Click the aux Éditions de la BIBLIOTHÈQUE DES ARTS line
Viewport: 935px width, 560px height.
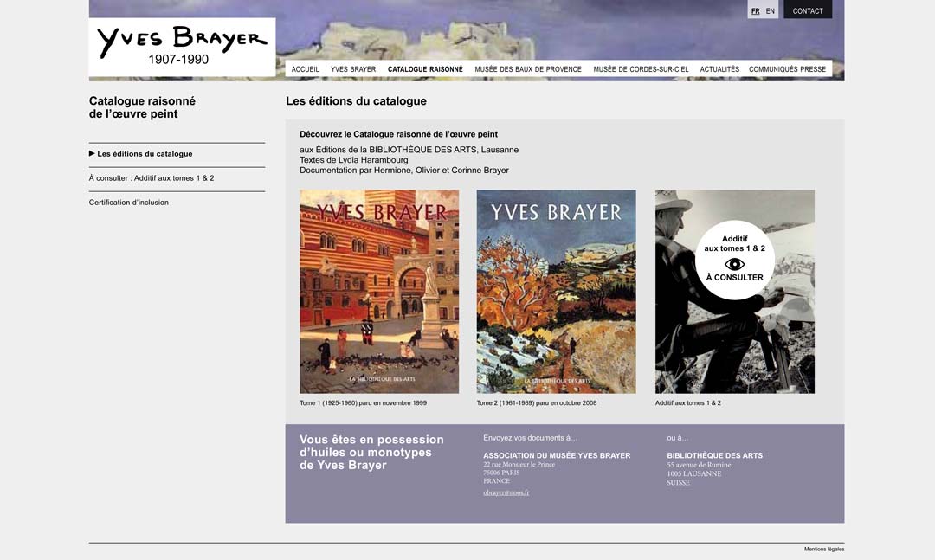(409, 150)
